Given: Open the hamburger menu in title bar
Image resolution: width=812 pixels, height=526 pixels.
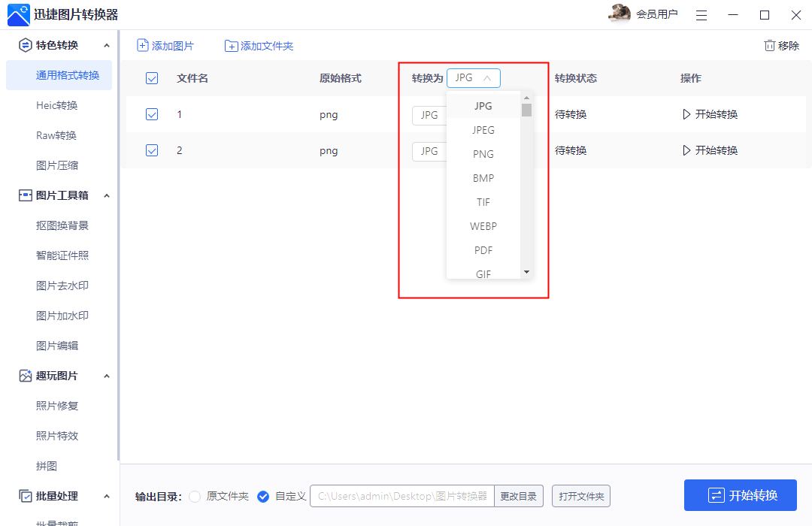Looking at the screenshot, I should [701, 15].
